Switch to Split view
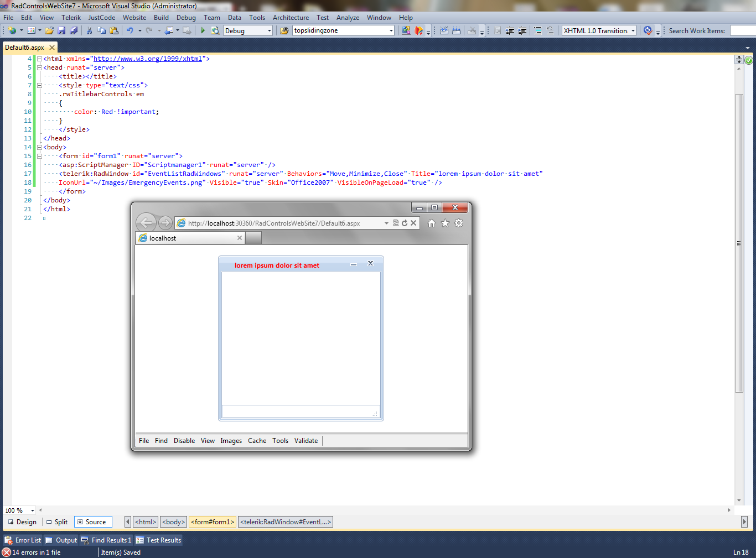 coord(57,522)
